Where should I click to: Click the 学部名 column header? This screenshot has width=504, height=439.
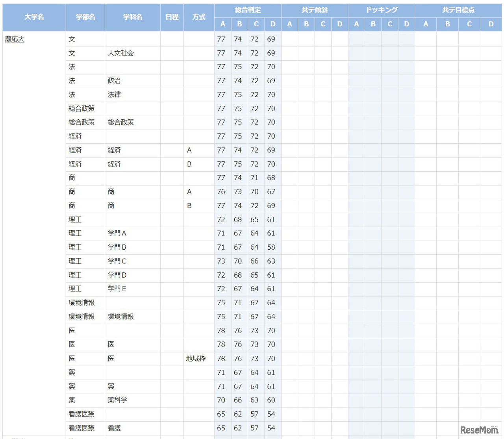tap(85, 17)
